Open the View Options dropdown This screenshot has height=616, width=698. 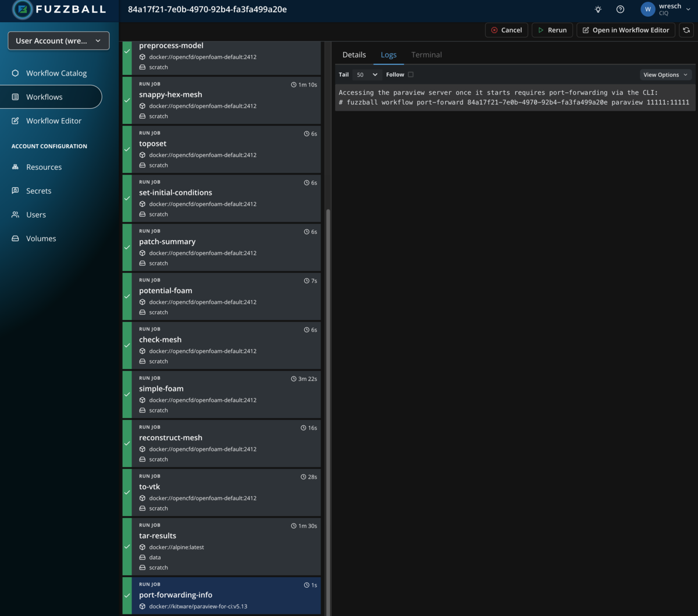click(x=665, y=74)
